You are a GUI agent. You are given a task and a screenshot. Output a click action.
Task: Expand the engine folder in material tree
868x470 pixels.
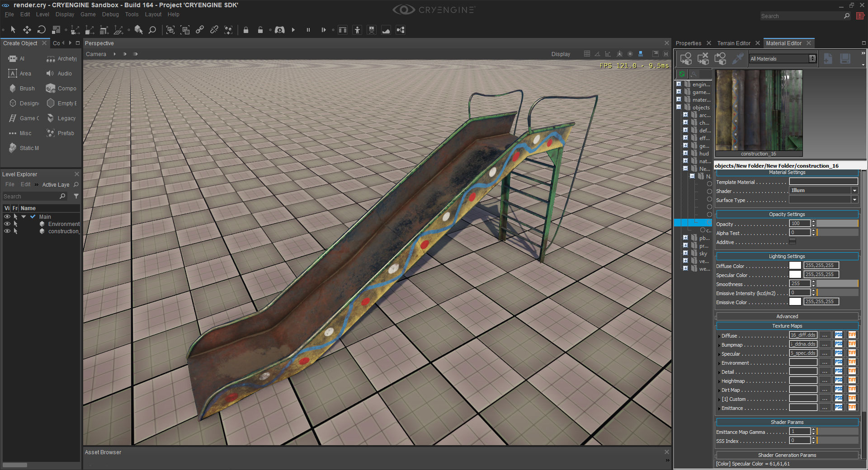[x=679, y=84]
